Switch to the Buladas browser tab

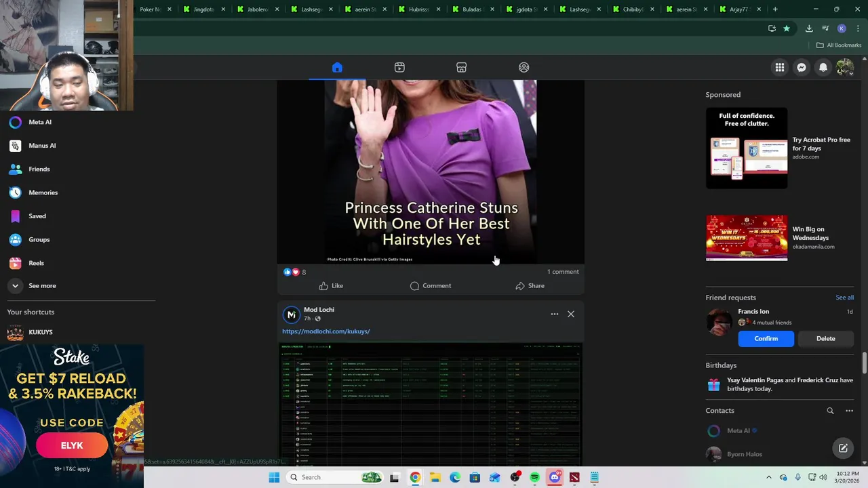coord(471,9)
